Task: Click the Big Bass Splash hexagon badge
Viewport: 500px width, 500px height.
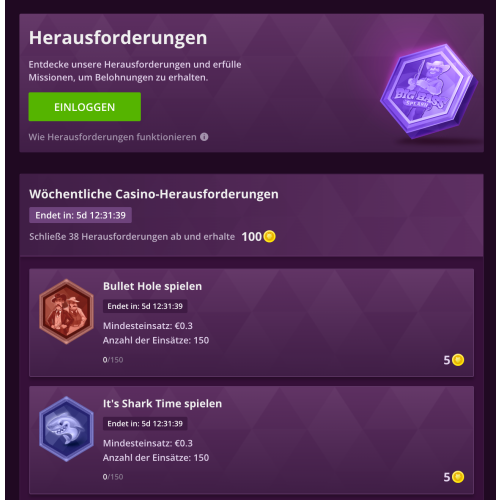Action: pyautogui.click(x=429, y=91)
